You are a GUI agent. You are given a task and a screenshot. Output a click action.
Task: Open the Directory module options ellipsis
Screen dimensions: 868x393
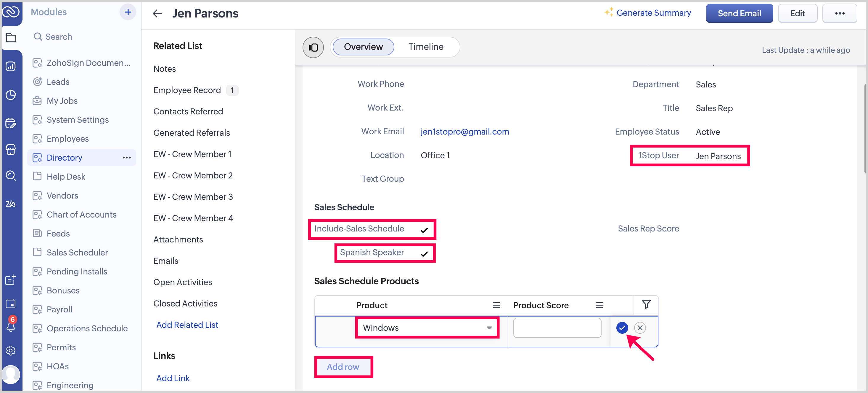(x=127, y=158)
